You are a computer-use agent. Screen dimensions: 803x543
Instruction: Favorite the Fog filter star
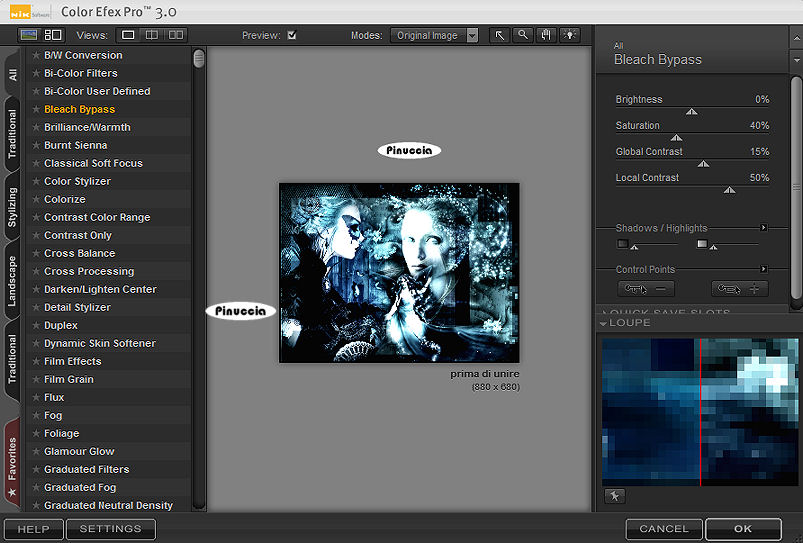(x=36, y=415)
